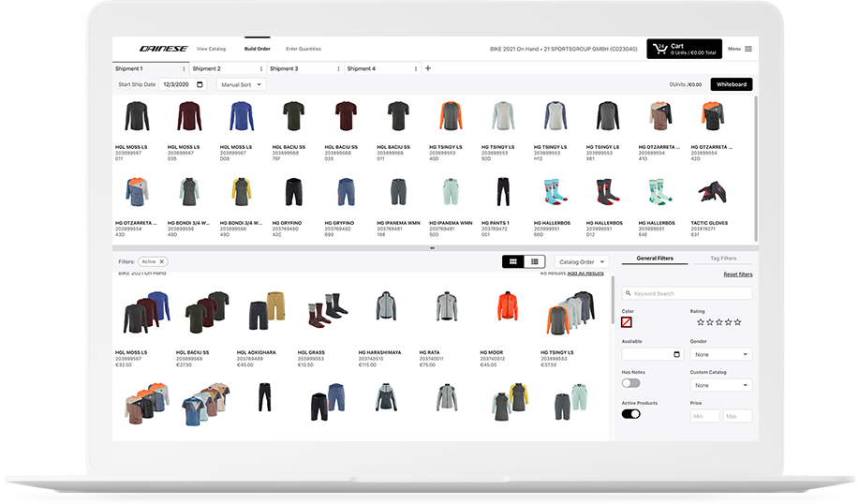
Task: Open the cart icon showing 24
Action: click(659, 49)
